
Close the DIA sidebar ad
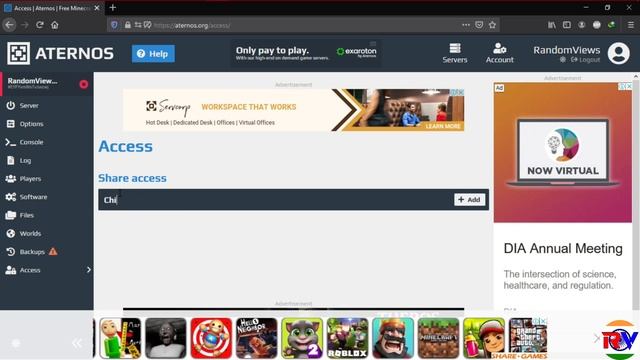[x=629, y=86]
